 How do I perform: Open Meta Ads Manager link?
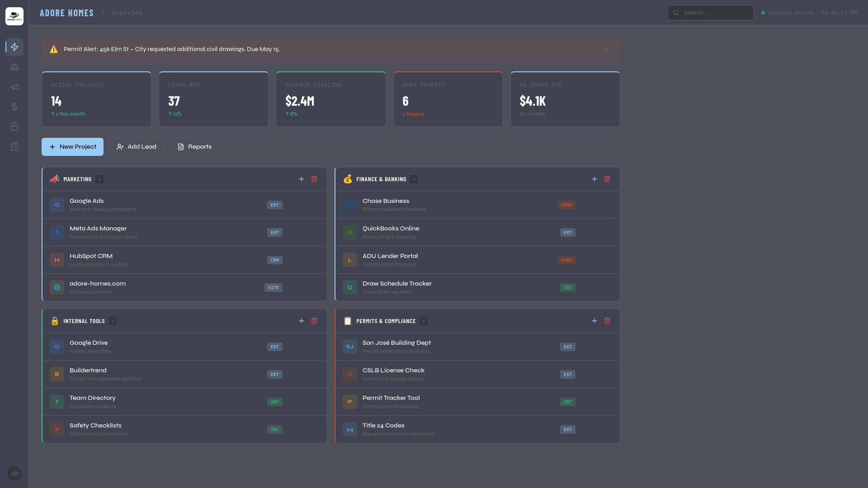(x=184, y=232)
